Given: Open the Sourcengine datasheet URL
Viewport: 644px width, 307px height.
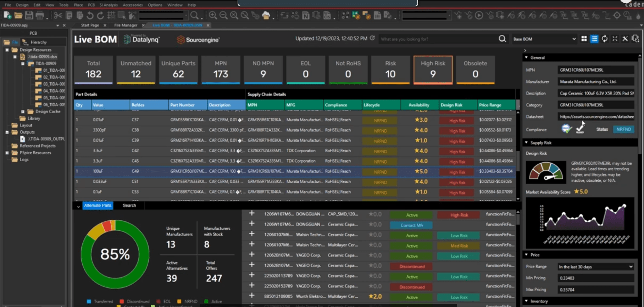Looking at the screenshot, I should 596,116.
